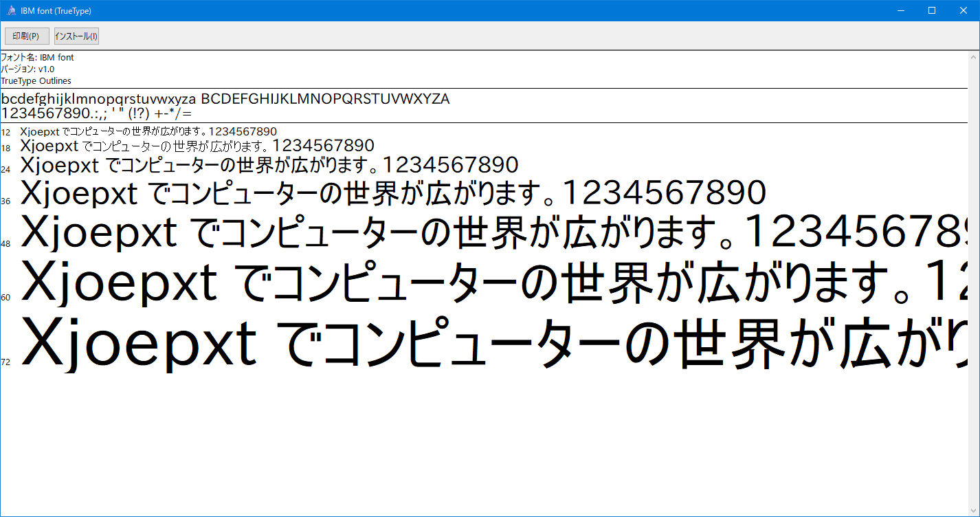Click the 印刷(P) print button

(27, 36)
